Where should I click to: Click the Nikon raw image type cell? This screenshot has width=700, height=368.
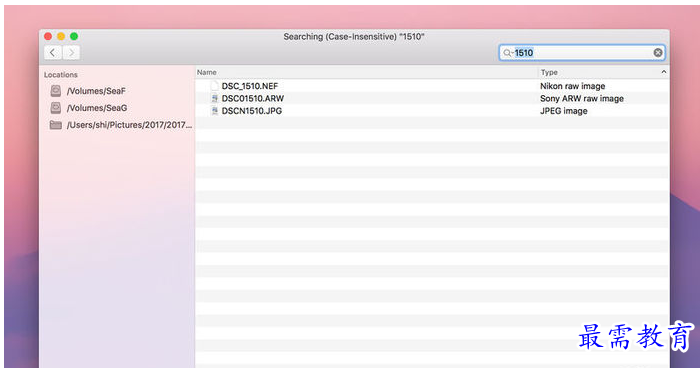(x=573, y=86)
